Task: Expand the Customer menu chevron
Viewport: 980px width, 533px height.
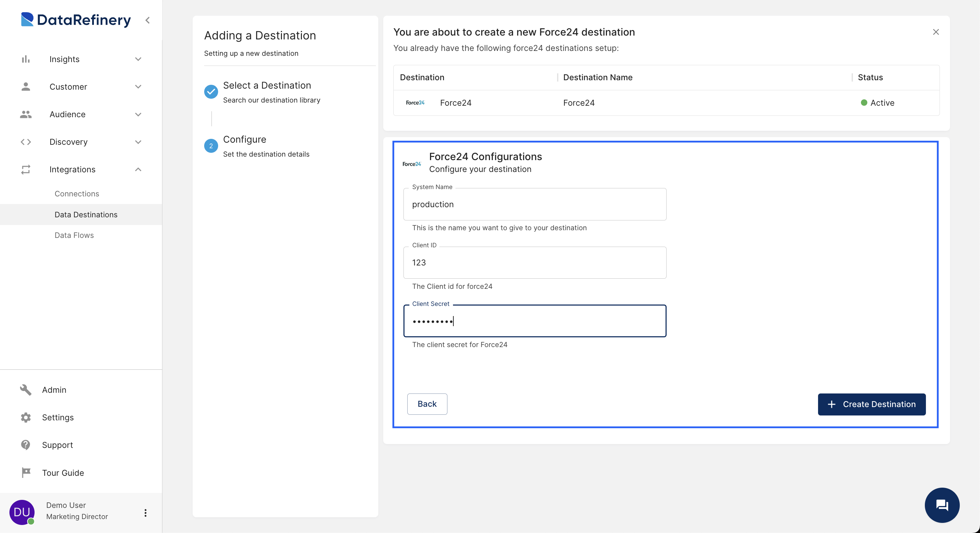Action: click(x=138, y=87)
